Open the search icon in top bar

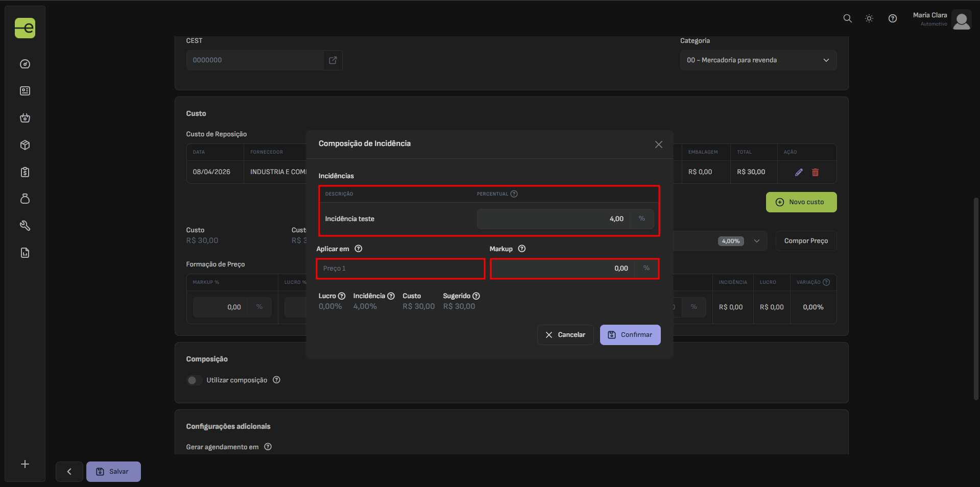847,19
